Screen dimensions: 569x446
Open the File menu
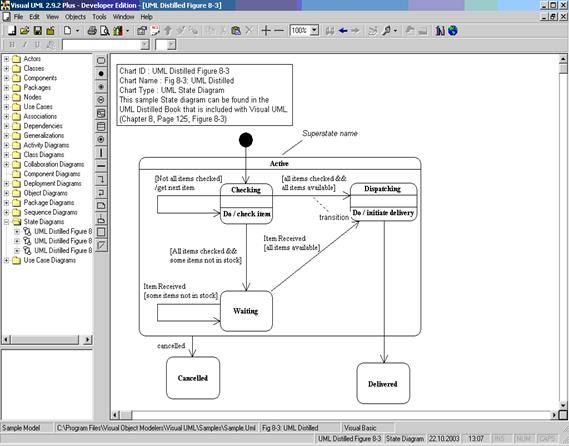tap(18, 17)
